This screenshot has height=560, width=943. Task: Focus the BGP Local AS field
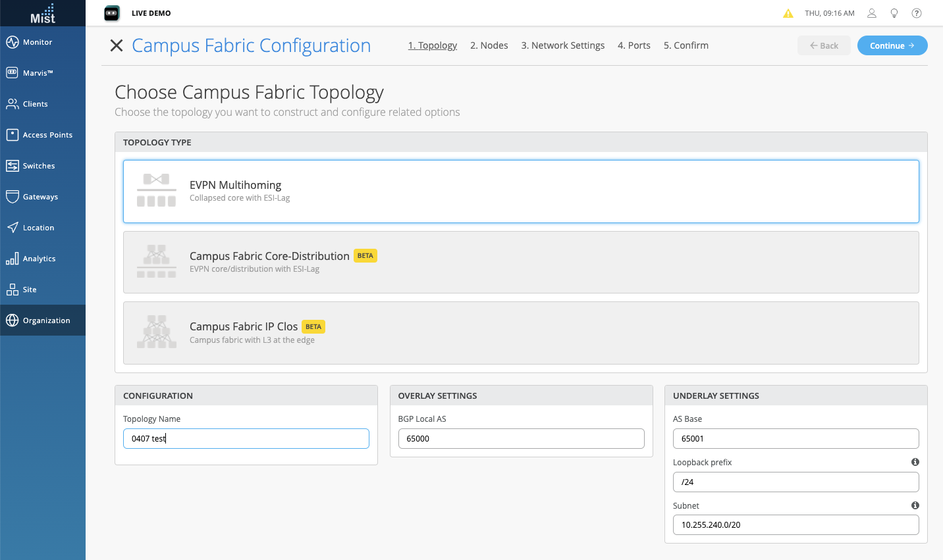coord(520,439)
